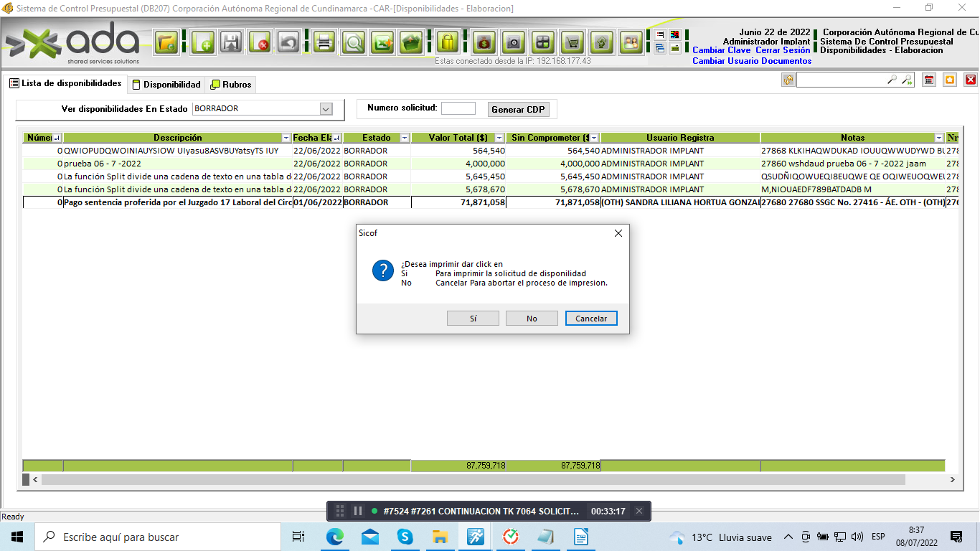
Task: Expand the Descripción column filter arrow
Action: pyautogui.click(x=286, y=138)
